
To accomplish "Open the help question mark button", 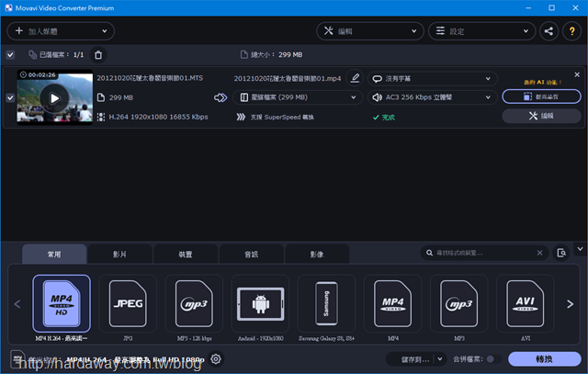I will point(571,31).
